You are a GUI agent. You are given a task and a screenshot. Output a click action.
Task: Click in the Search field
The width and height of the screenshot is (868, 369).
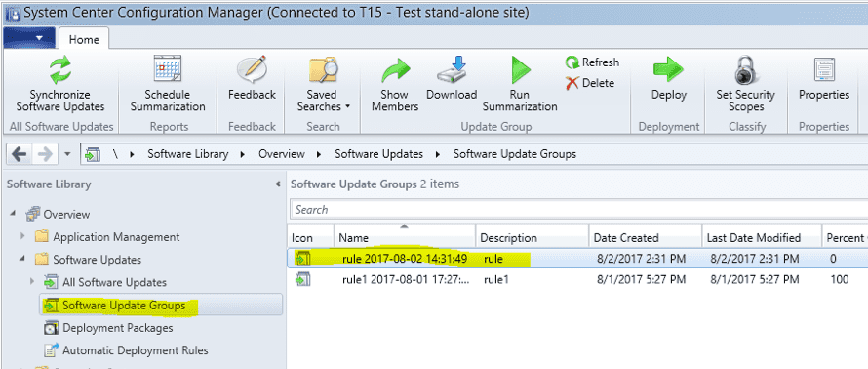click(578, 210)
